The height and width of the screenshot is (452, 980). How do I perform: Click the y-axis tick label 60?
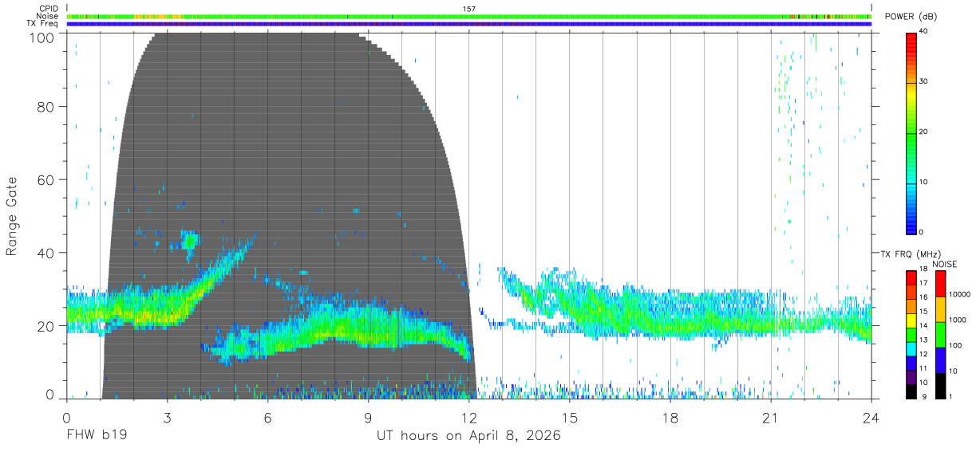point(46,180)
